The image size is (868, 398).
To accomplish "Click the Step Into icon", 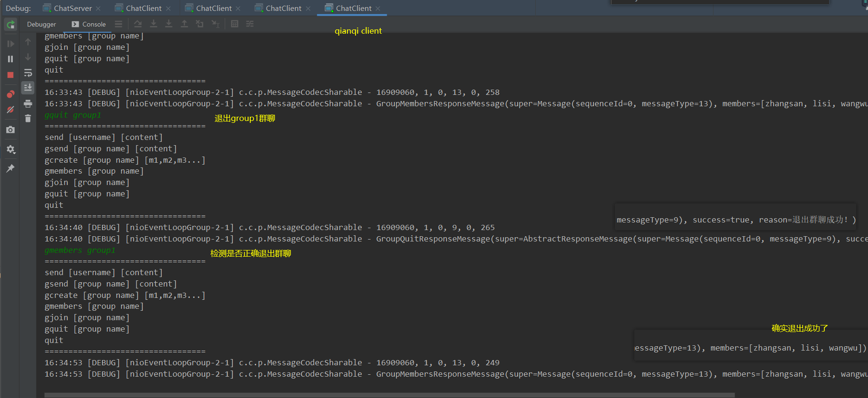I will (154, 24).
